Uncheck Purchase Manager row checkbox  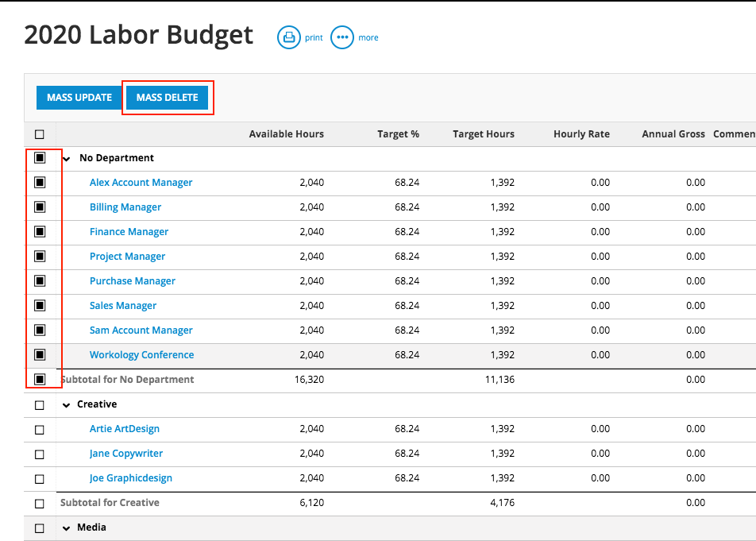pos(40,281)
